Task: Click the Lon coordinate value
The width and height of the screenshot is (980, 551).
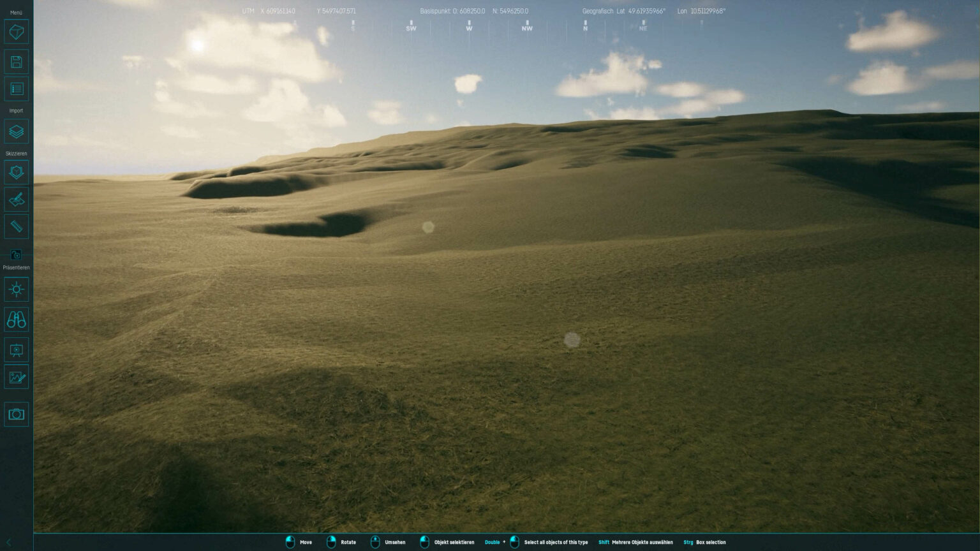Action: (702, 11)
